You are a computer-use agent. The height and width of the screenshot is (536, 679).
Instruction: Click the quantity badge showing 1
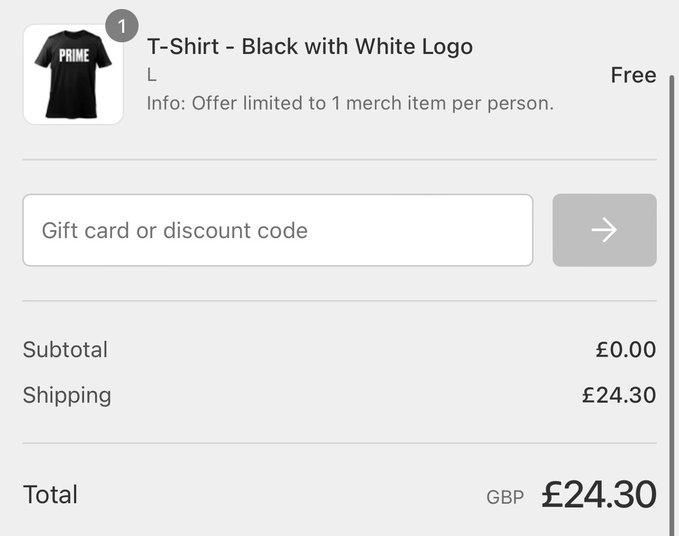click(121, 26)
